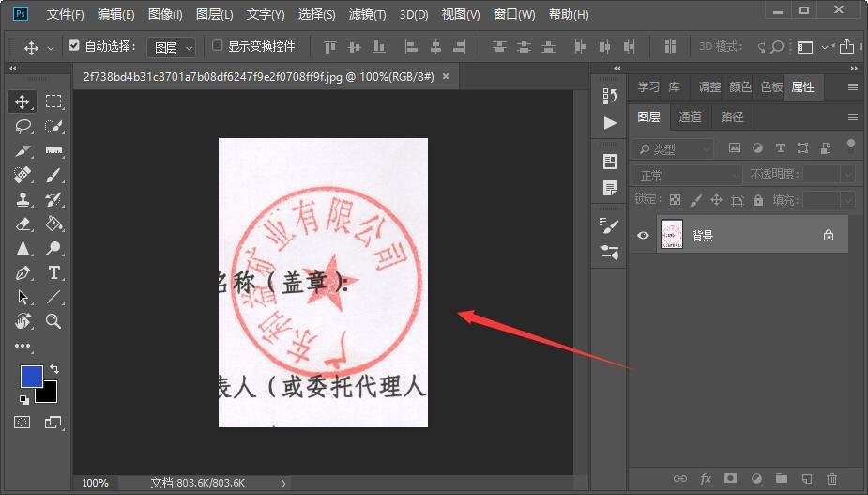Switch to the 通道 tab
The height and width of the screenshot is (495, 868).
(690, 117)
